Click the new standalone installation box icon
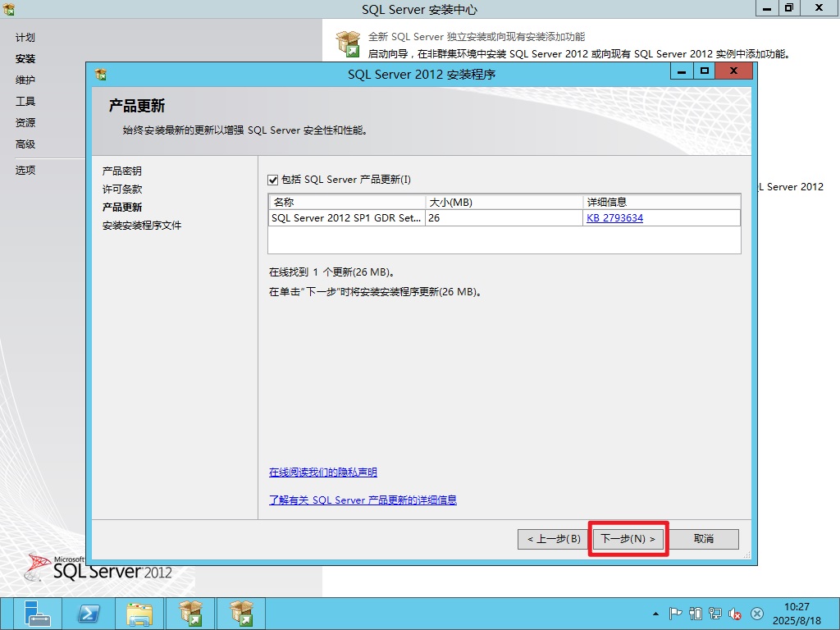The height and width of the screenshot is (630, 840). point(348,44)
